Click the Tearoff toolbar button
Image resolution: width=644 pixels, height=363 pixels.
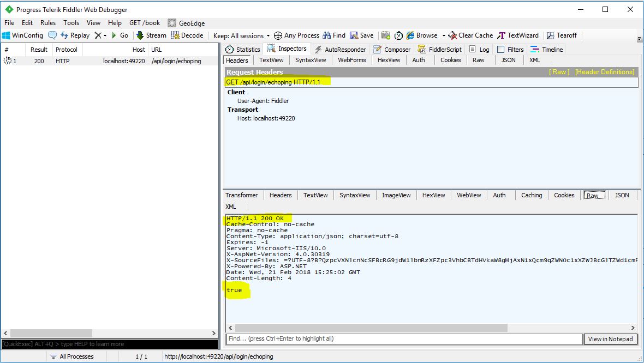pyautogui.click(x=562, y=35)
